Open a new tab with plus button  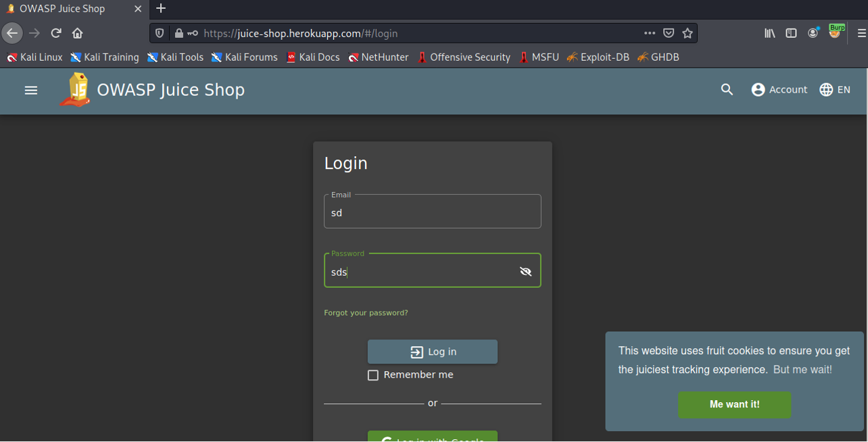pos(160,9)
